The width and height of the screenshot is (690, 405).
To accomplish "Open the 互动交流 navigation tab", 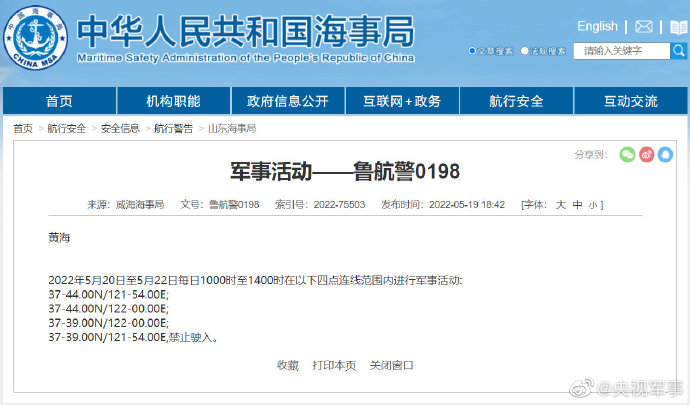I will pos(631,101).
